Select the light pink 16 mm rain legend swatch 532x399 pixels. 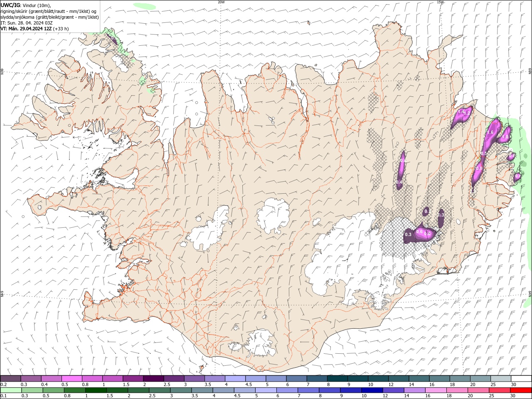click(436, 390)
